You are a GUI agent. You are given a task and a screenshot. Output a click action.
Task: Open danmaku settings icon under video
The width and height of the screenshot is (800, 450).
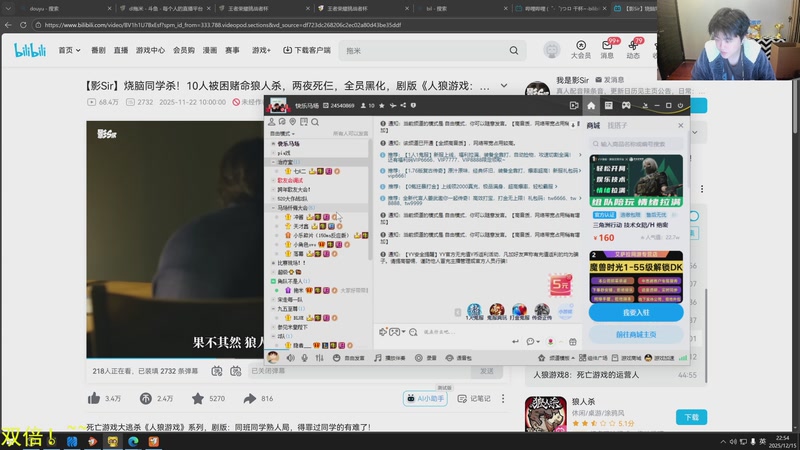[236, 371]
